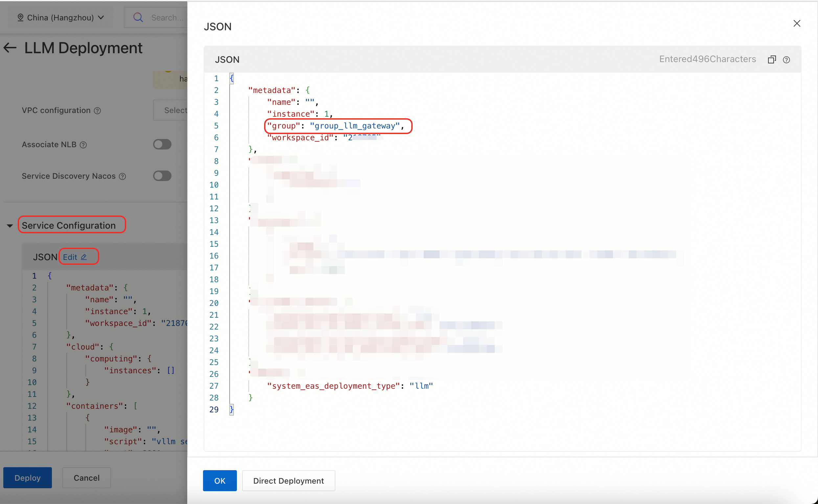
Task: Go back with the LLM Deployment arrow
Action: (x=10, y=48)
